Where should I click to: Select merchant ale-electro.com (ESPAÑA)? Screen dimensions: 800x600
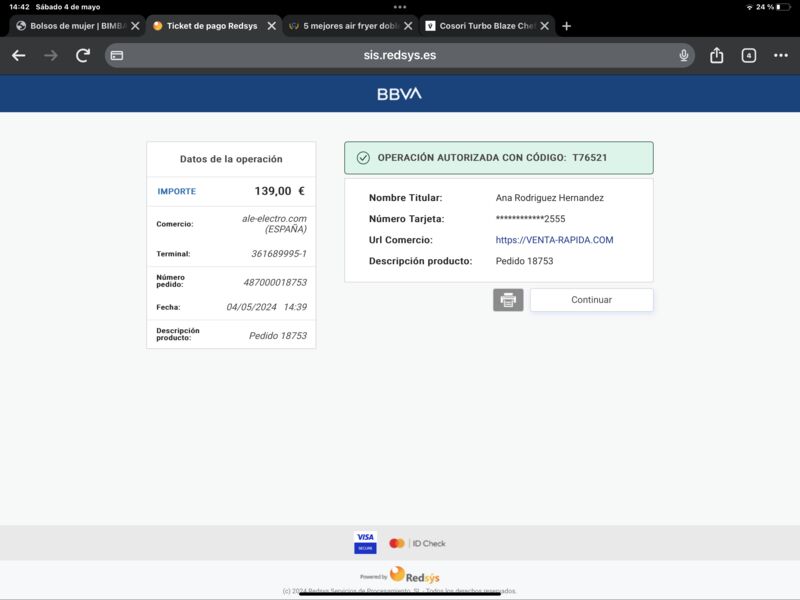(274, 223)
